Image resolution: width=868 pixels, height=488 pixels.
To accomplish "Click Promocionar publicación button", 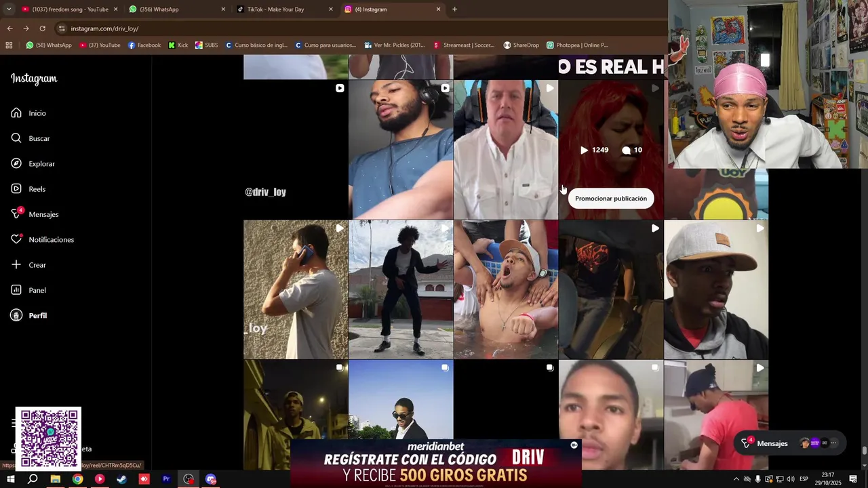I will click(611, 199).
